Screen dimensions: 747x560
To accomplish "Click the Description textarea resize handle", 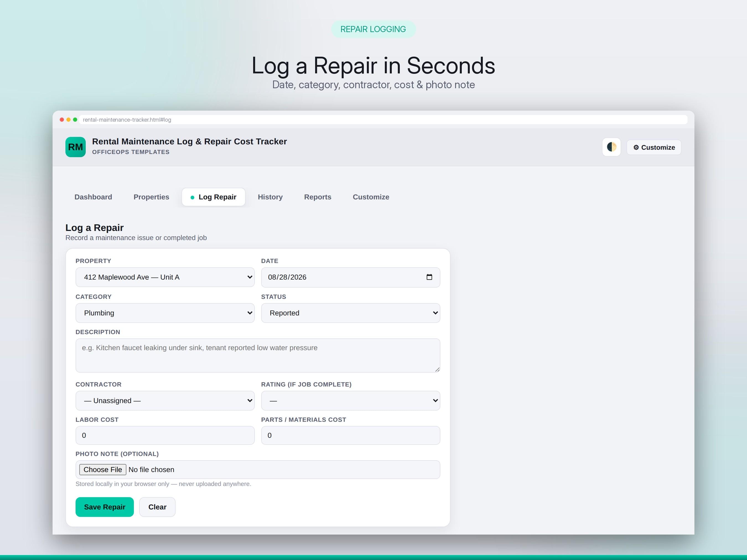I will 437,370.
